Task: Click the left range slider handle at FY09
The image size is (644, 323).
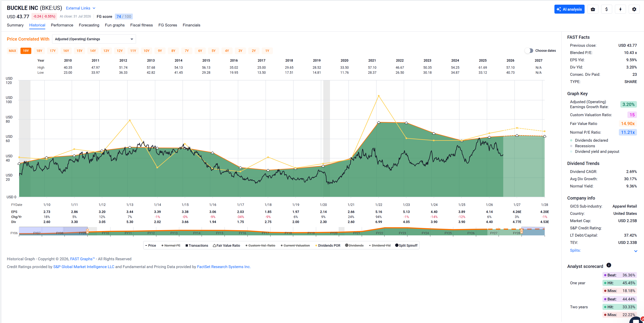Action: (x=88, y=231)
